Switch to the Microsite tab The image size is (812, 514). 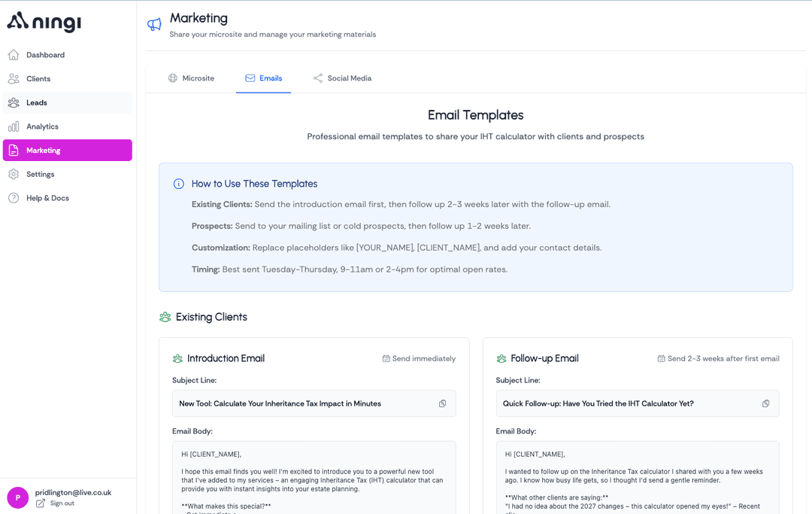[x=191, y=78]
